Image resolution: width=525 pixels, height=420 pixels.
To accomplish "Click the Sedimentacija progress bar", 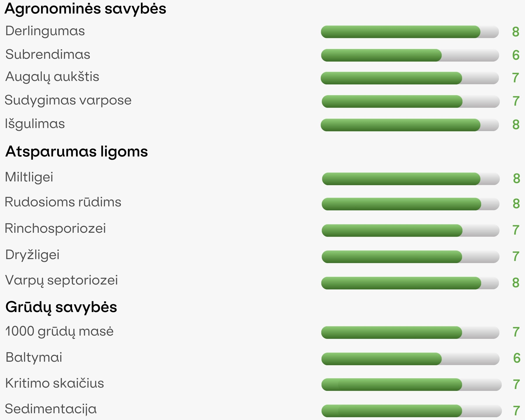I will tap(412, 411).
